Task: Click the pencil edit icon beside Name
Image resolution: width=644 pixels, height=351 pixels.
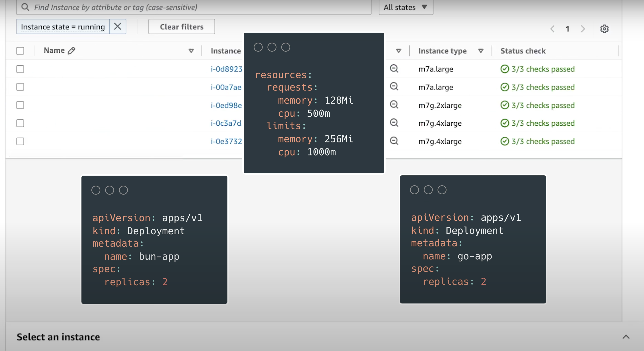Action: (x=72, y=51)
